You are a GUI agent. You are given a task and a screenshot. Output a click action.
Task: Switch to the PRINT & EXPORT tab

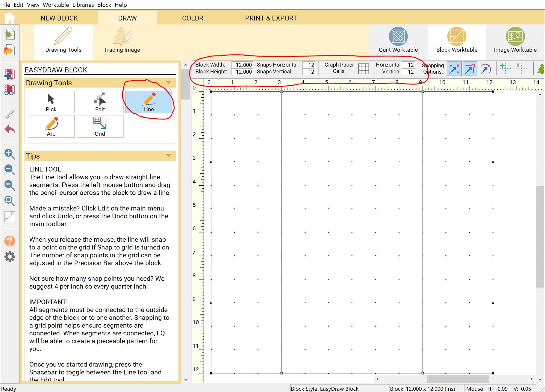271,18
